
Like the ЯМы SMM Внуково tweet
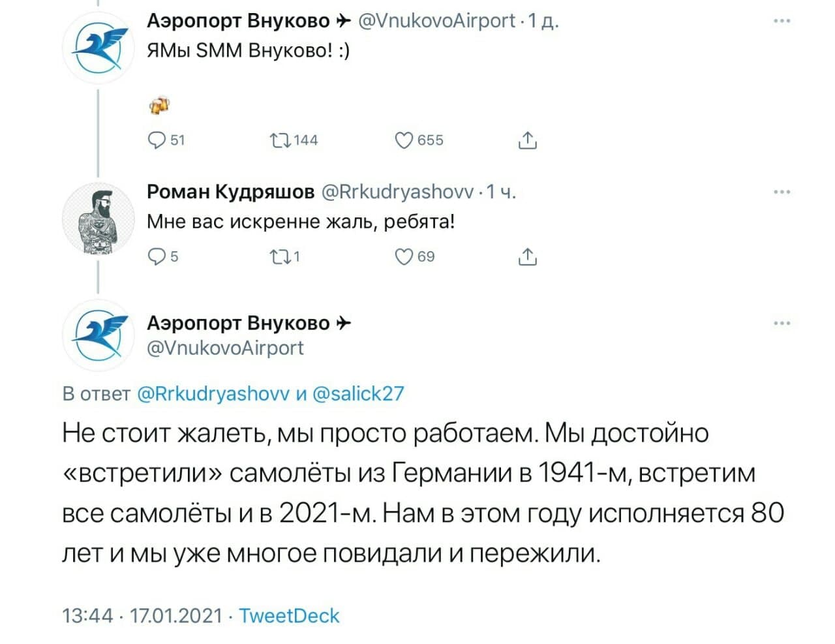pyautogui.click(x=404, y=140)
